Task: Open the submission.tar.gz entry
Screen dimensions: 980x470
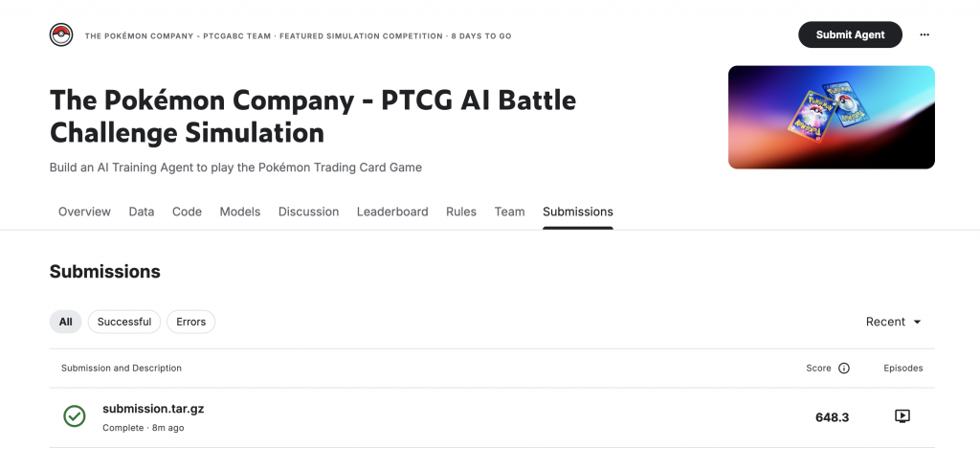Action: pyautogui.click(x=153, y=410)
